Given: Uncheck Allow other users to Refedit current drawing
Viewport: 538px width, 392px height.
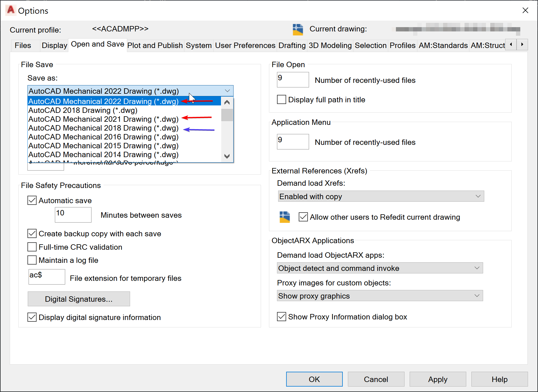Looking at the screenshot, I should click(303, 217).
